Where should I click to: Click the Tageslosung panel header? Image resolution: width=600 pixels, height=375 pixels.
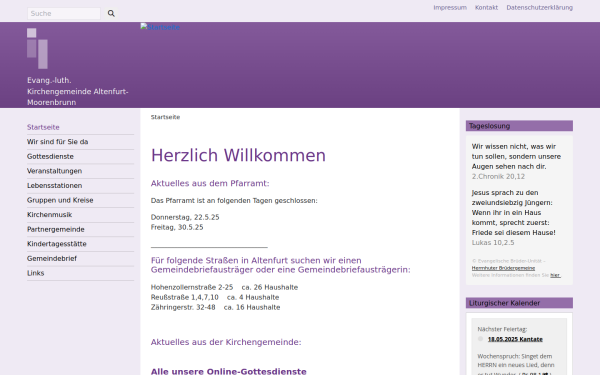519,126
